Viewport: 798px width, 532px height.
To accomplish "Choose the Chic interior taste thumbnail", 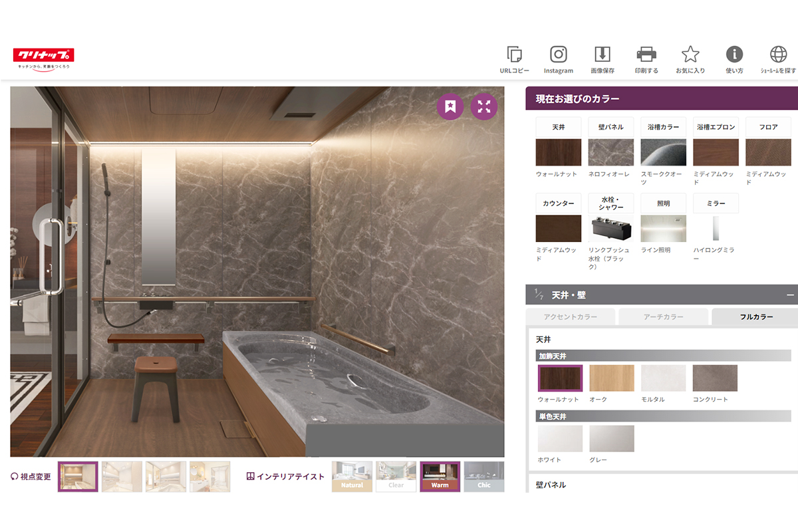I will (483, 477).
